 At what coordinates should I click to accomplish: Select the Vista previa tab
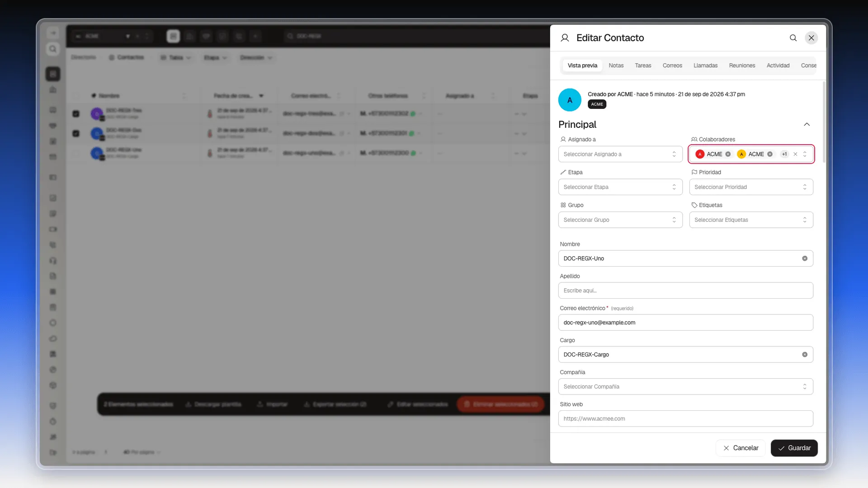[582, 66]
